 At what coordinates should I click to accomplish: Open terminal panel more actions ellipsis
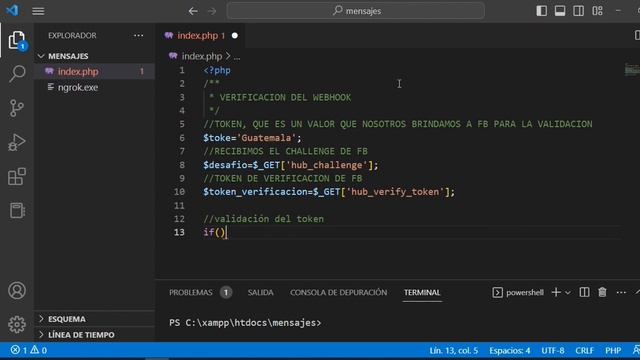click(621, 292)
